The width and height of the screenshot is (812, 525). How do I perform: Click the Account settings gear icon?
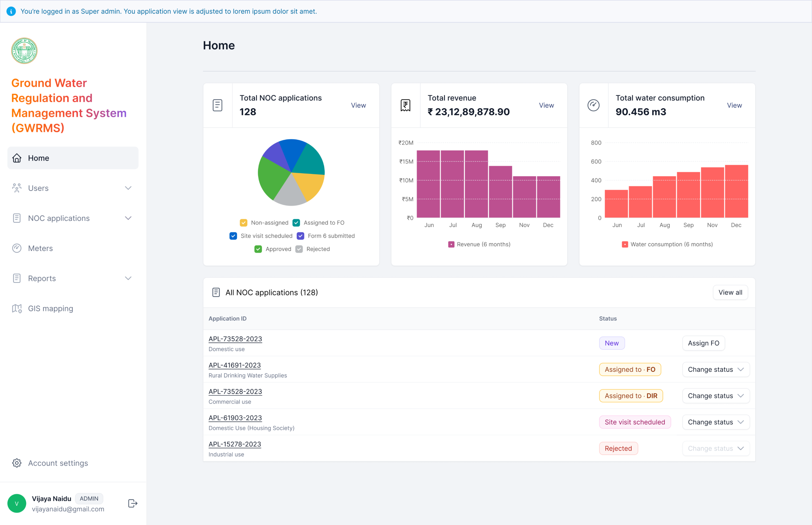pos(17,463)
